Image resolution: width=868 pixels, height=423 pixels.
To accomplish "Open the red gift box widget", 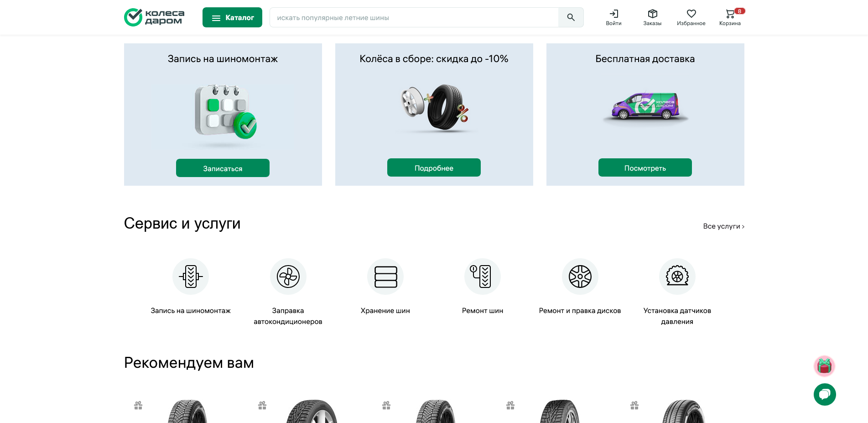I will point(825,366).
